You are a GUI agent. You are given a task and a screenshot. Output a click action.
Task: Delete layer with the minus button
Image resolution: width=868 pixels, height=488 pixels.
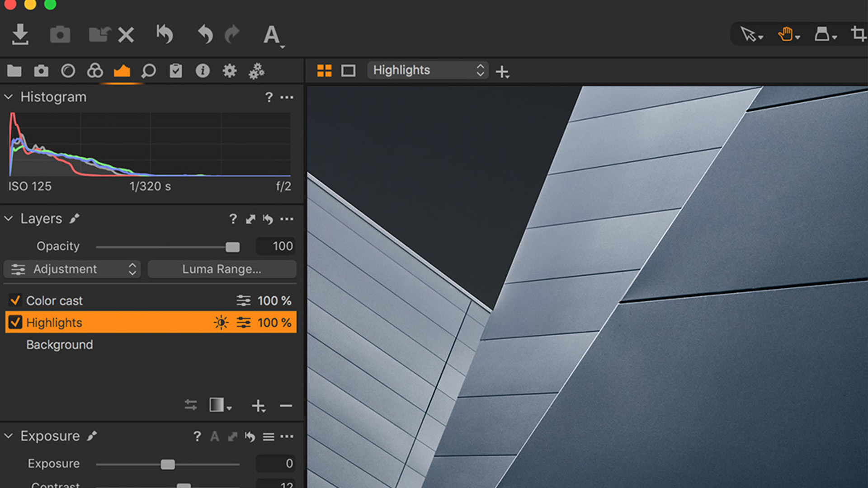(x=286, y=406)
